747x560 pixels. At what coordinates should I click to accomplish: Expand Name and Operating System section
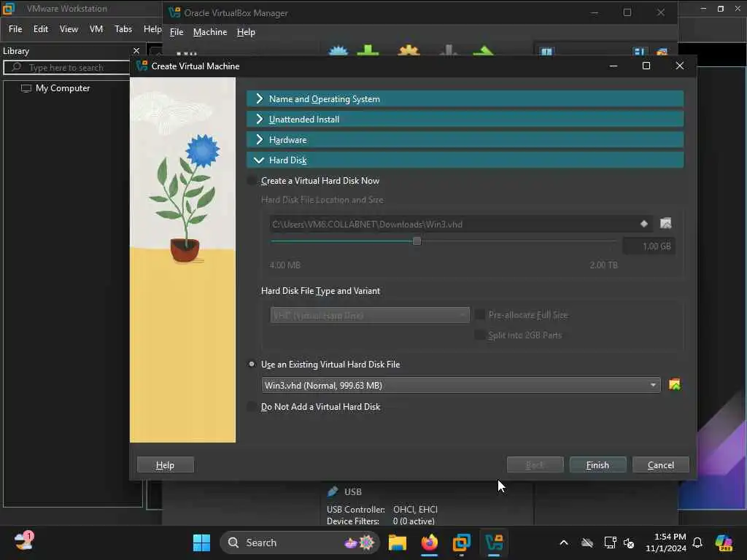click(465, 98)
